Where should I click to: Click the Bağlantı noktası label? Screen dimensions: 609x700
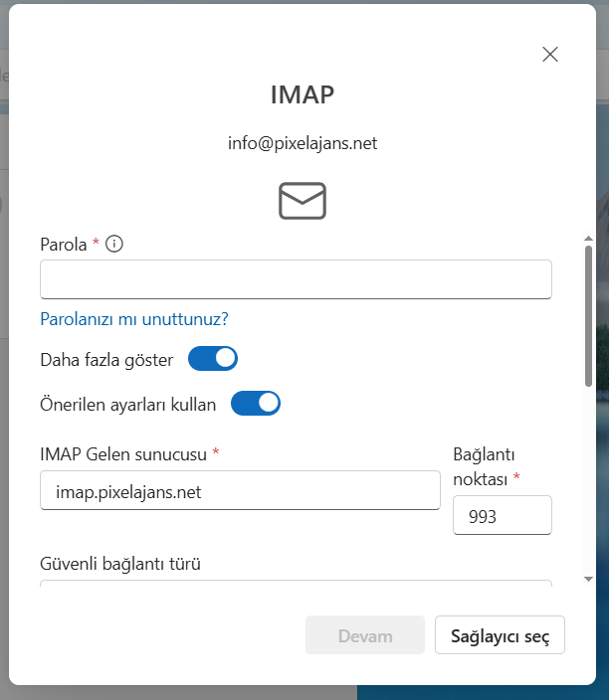pos(484,466)
